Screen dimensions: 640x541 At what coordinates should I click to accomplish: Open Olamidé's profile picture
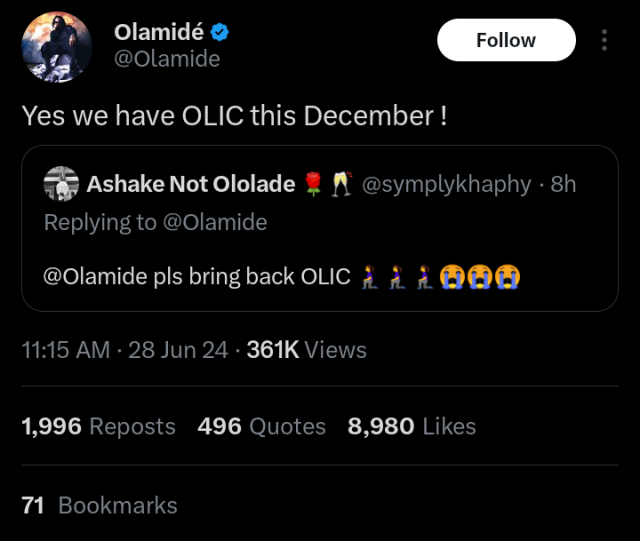tap(56, 47)
